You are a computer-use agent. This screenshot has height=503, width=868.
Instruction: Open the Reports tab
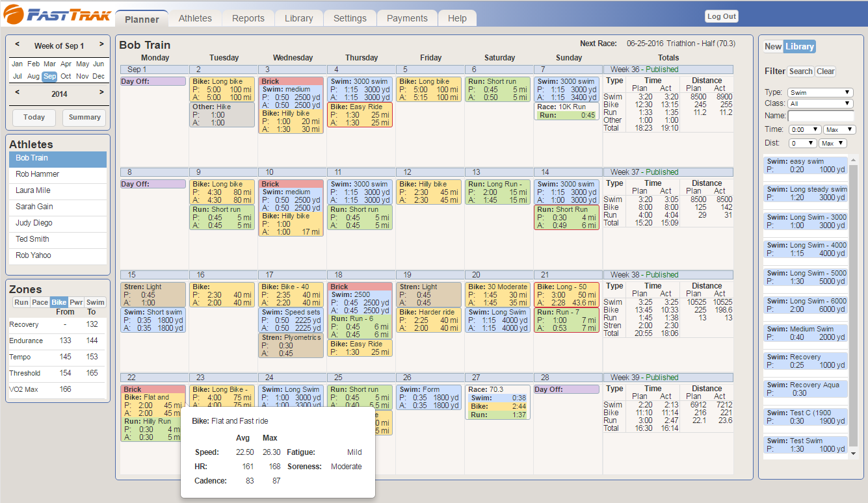(x=248, y=18)
